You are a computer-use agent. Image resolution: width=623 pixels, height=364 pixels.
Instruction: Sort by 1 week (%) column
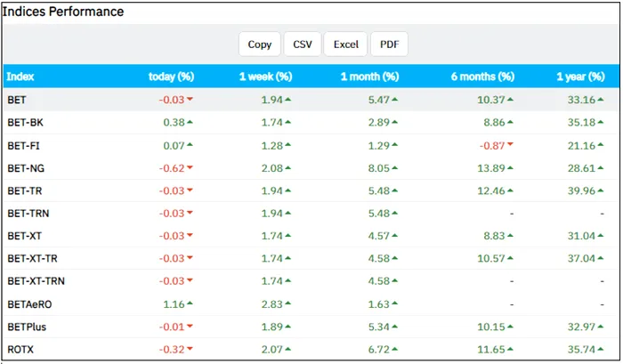265,77
